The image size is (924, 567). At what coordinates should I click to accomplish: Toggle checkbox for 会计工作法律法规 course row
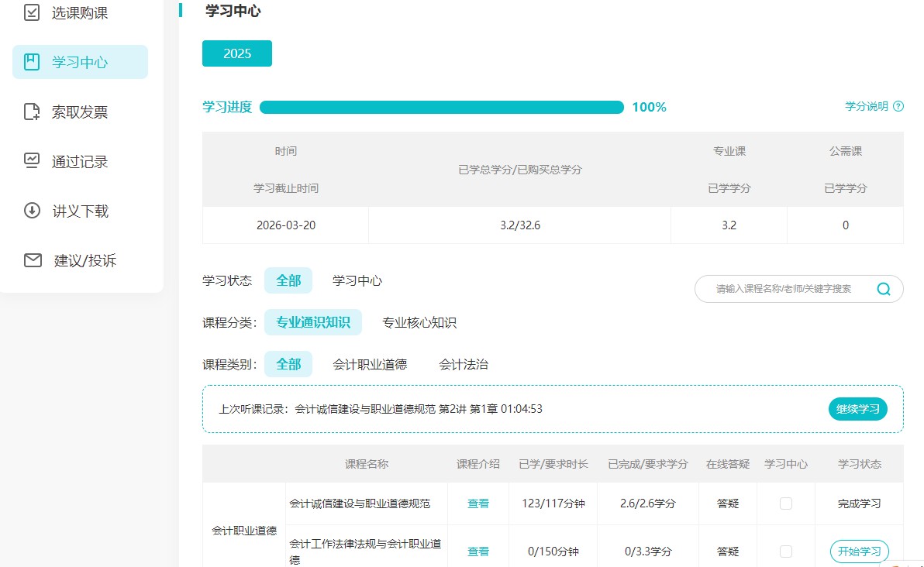[786, 552]
